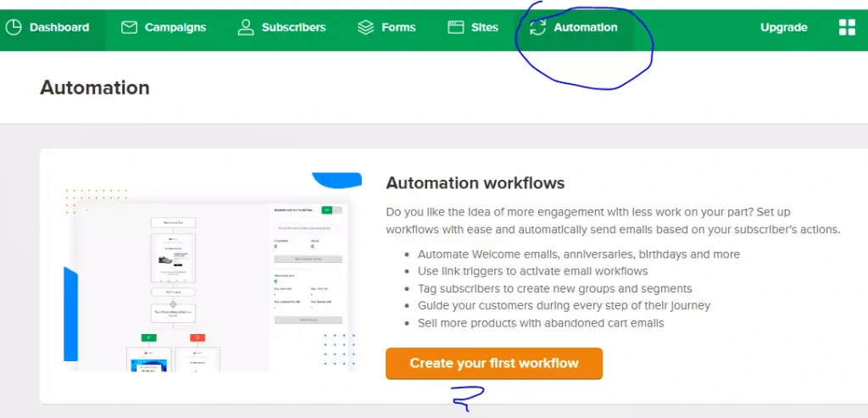Click the Campaigns envelope icon
The height and width of the screenshot is (418, 868).
click(x=129, y=27)
